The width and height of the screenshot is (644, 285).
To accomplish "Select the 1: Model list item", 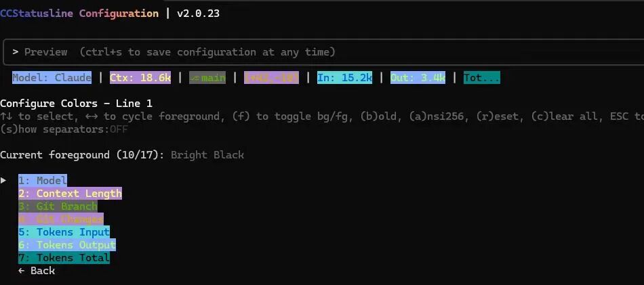I will (x=43, y=181).
